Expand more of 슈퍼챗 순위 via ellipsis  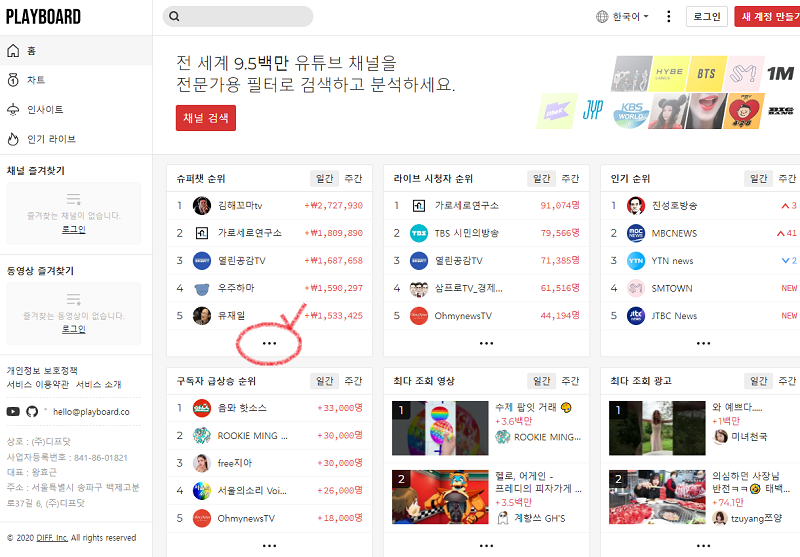point(269,343)
